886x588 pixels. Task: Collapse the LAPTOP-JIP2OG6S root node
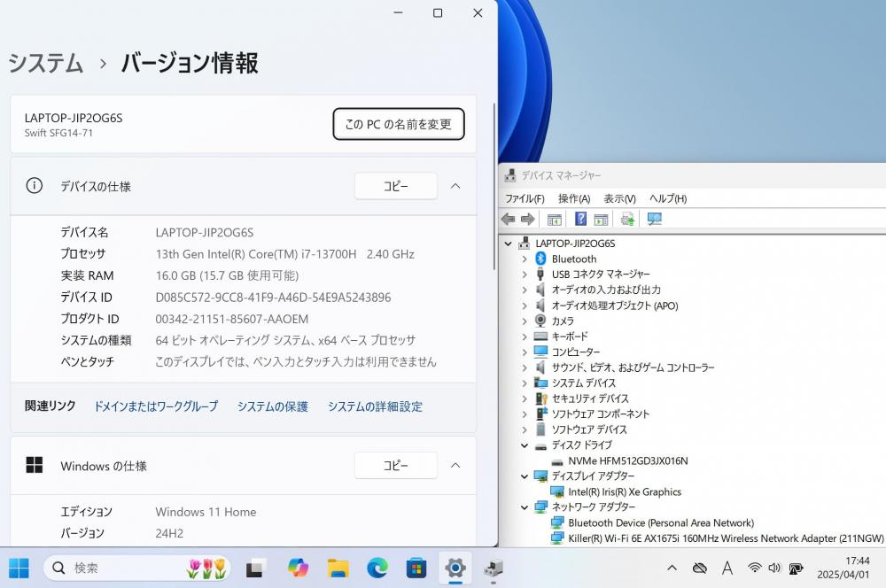pyautogui.click(x=508, y=244)
